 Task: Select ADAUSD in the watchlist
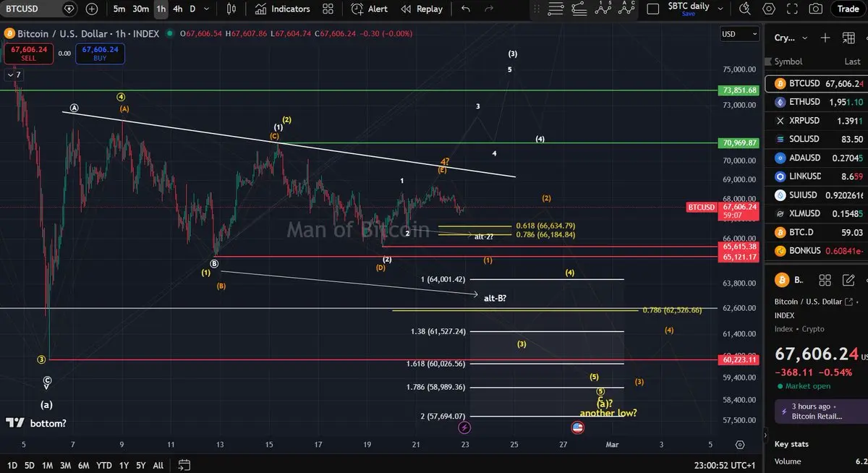(x=819, y=158)
